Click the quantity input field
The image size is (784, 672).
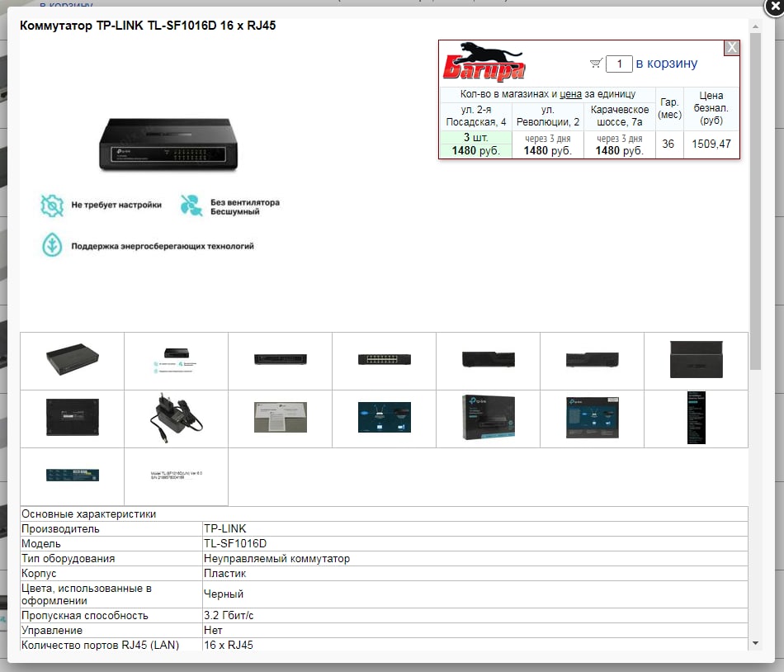[x=619, y=64]
